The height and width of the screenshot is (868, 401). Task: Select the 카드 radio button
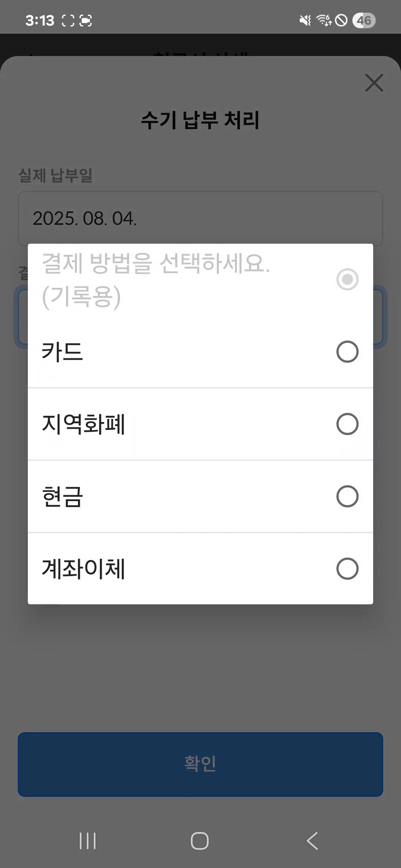(347, 352)
